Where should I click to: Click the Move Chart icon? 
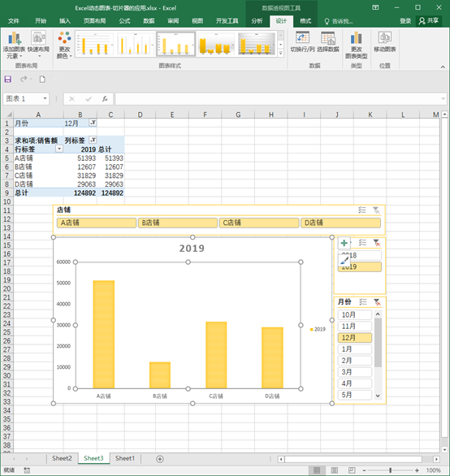(385, 41)
